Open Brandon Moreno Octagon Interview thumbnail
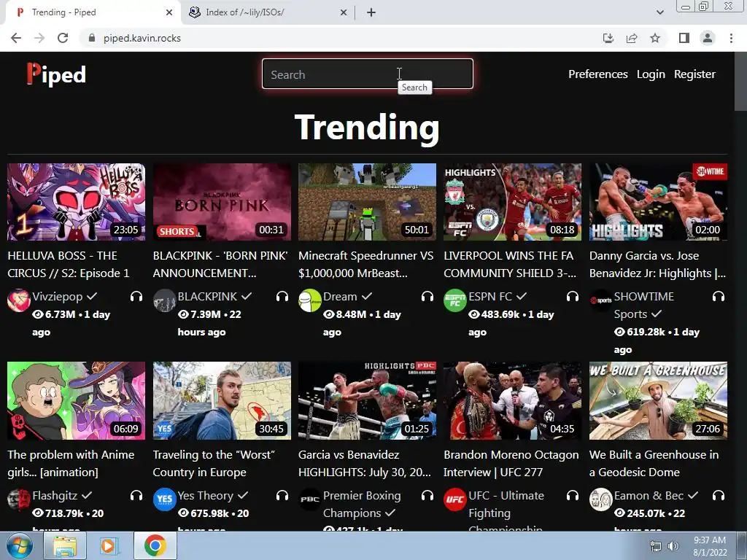This screenshot has height=560, width=747. tap(513, 400)
